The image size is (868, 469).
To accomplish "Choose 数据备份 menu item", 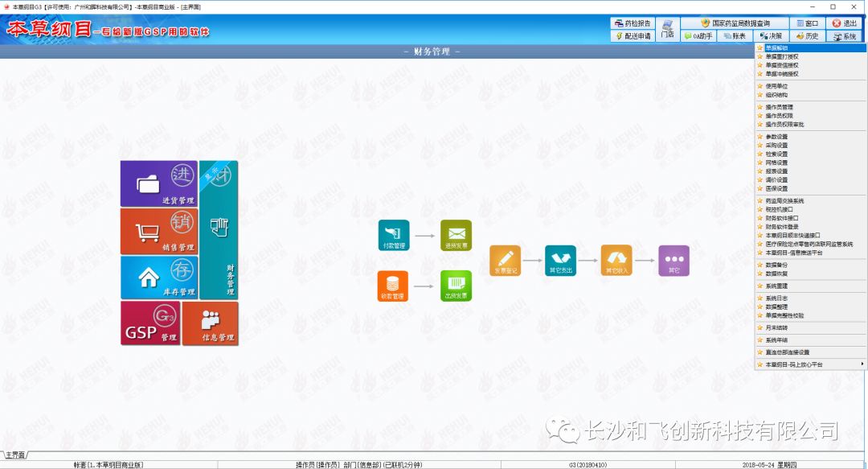I will coord(810,265).
